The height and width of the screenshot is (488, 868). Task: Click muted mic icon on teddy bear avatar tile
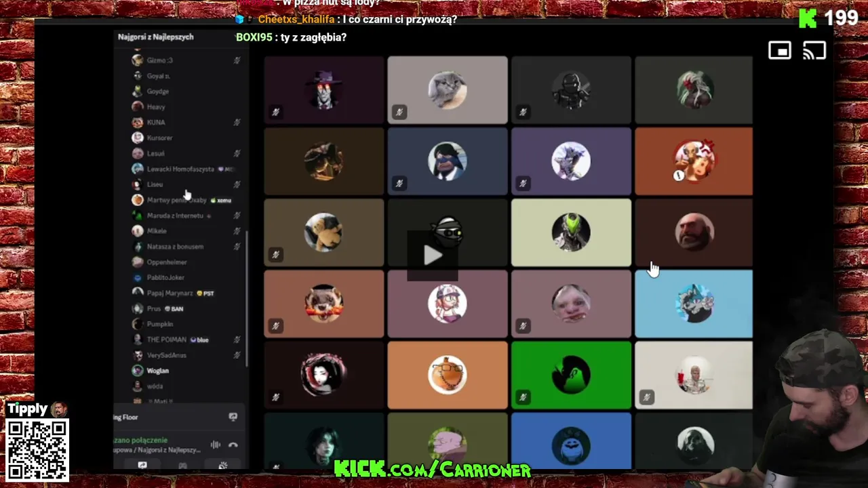[x=275, y=255]
